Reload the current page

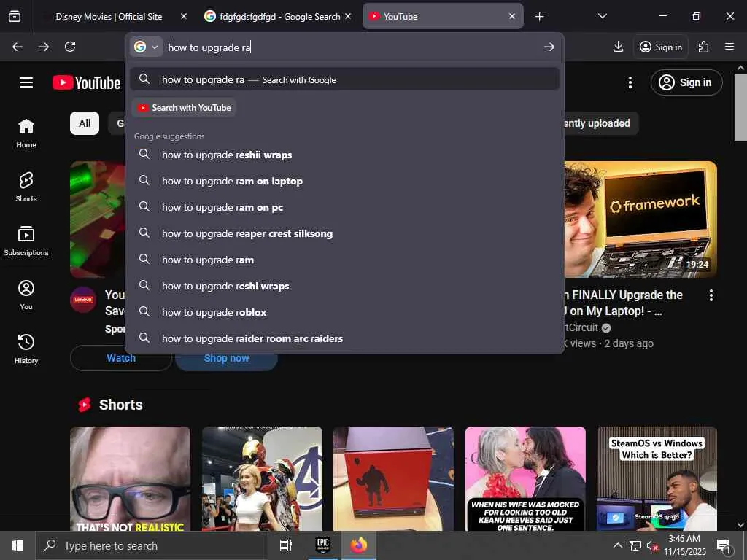[70, 47]
